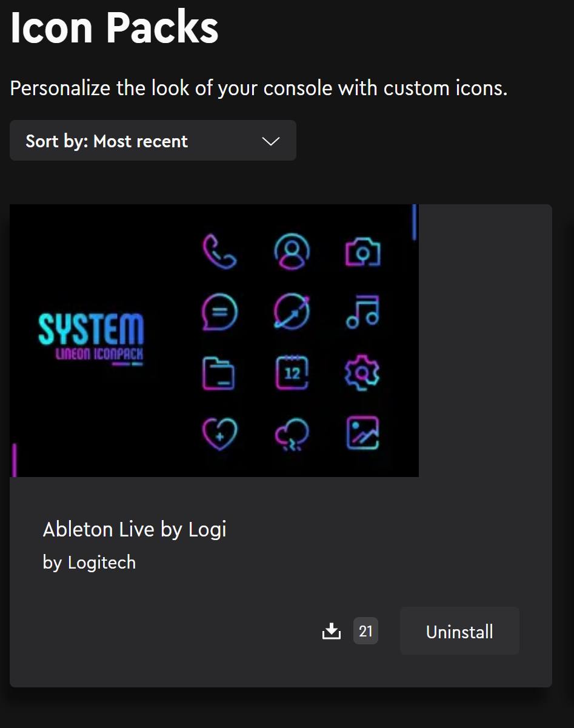
Task: Click the 21 download count badge
Action: (x=365, y=631)
